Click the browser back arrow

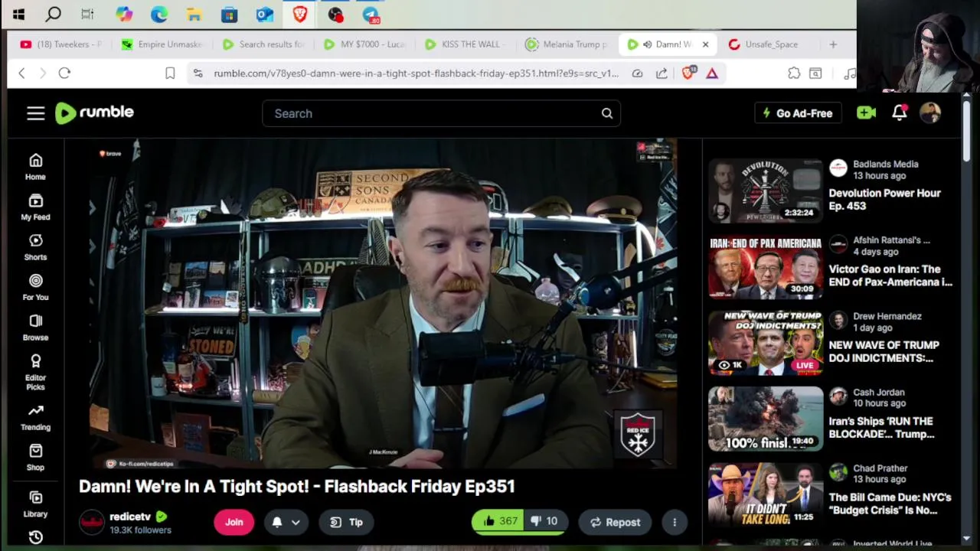tap(21, 73)
